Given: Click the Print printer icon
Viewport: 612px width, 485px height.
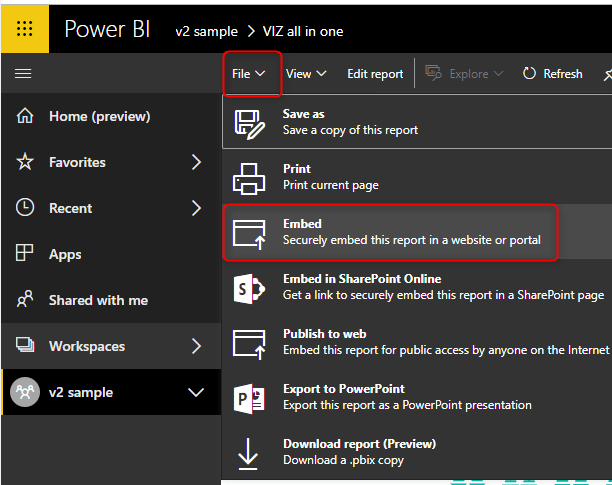Looking at the screenshot, I should [249, 179].
